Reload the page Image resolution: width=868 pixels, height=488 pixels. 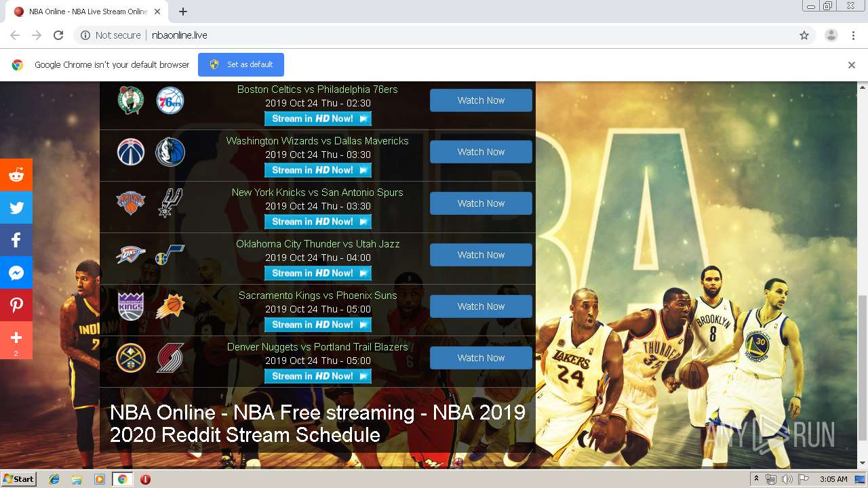point(58,35)
